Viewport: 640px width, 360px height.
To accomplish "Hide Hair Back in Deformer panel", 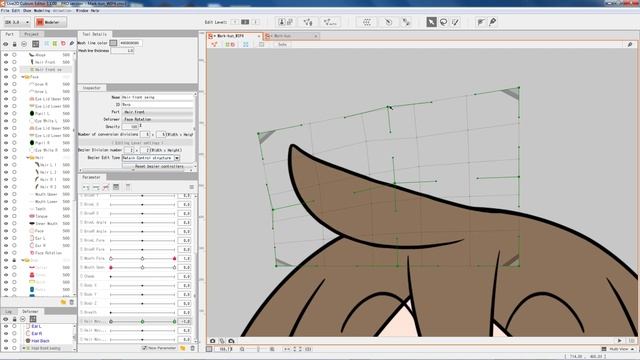I will [x=6, y=341].
